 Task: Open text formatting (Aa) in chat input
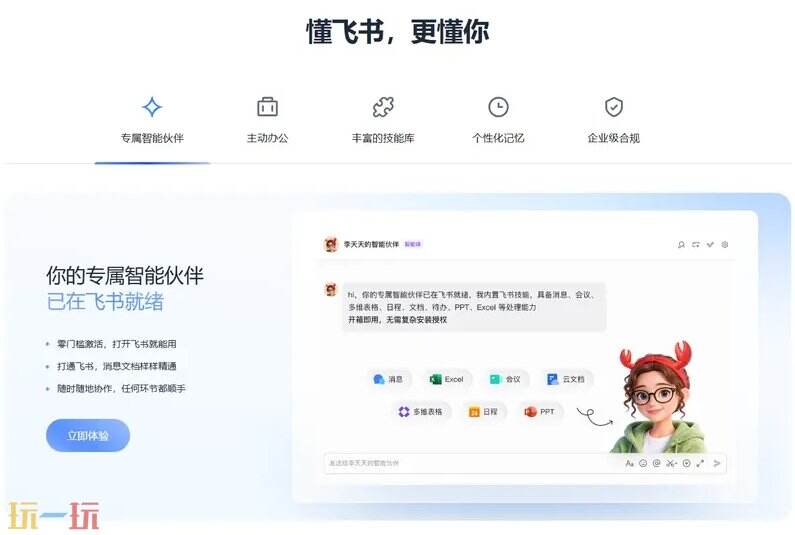point(629,463)
